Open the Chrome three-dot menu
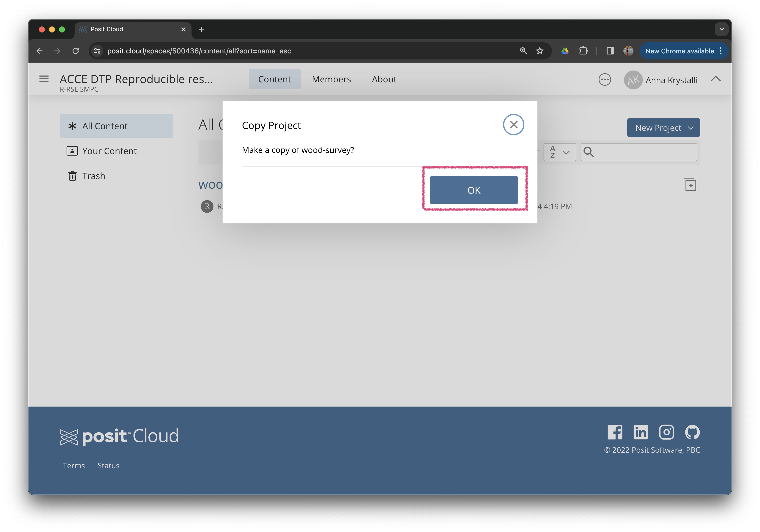This screenshot has height=532, width=760. (x=721, y=51)
